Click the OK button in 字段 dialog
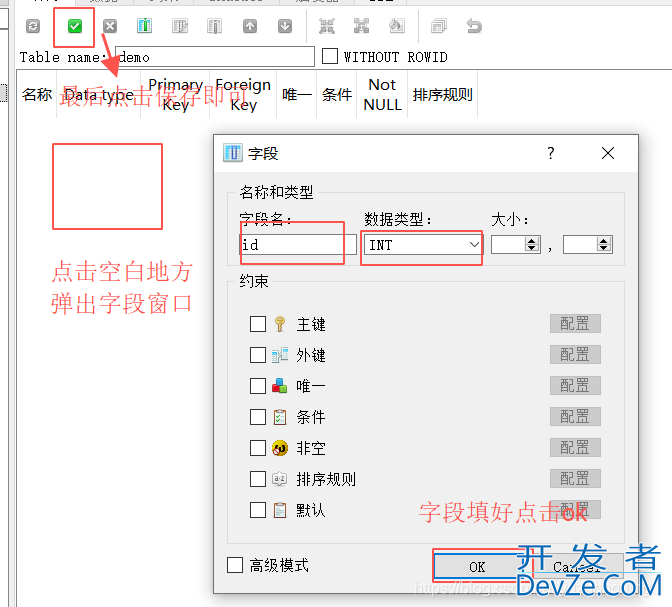This screenshot has height=607, width=672. tap(477, 567)
